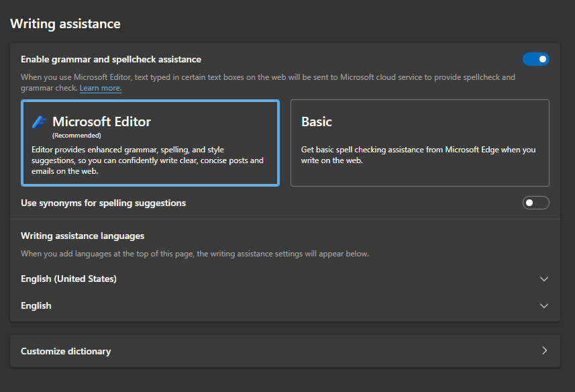Image resolution: width=575 pixels, height=392 pixels.
Task: Choose the Basic spell checking card
Action: (x=420, y=143)
